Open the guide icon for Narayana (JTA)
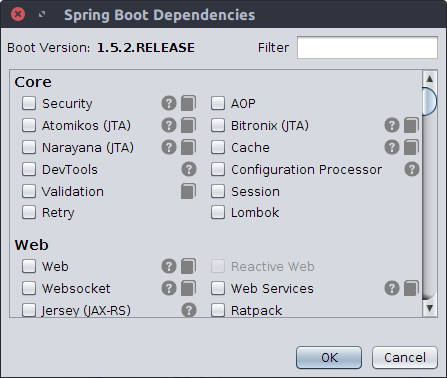447x378 pixels. pyautogui.click(x=188, y=147)
